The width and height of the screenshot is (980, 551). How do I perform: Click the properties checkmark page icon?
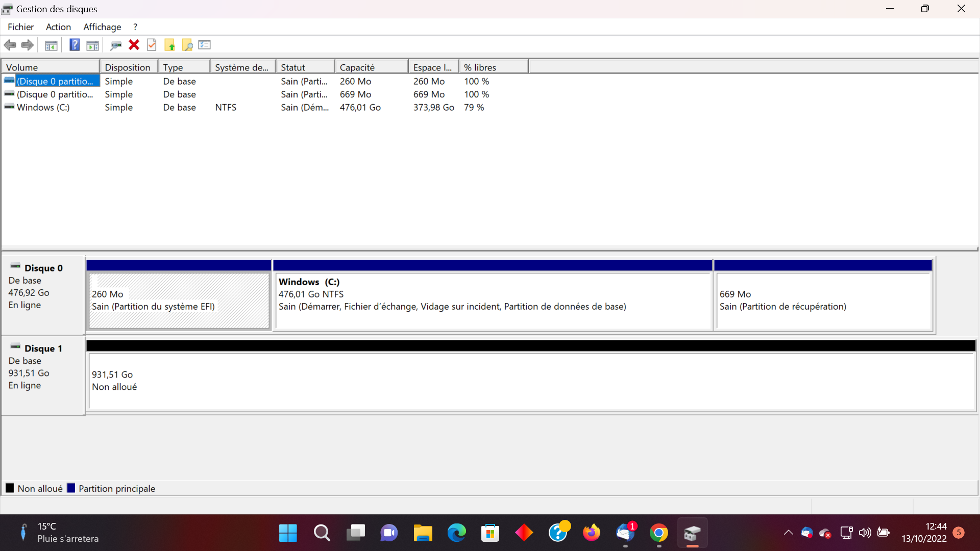152,45
